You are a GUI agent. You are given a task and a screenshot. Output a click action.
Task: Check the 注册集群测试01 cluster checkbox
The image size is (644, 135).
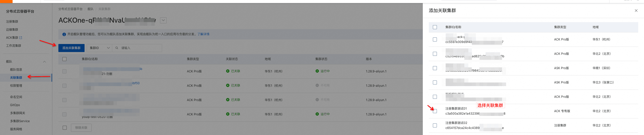click(x=435, y=111)
